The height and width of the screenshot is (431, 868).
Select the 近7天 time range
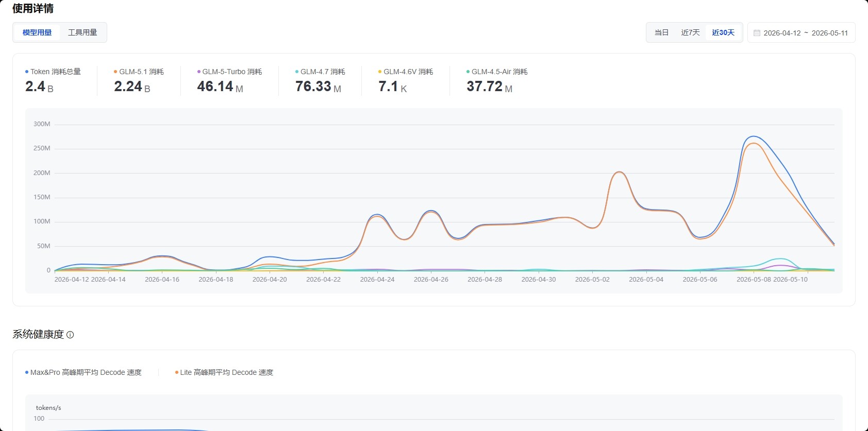[x=690, y=32]
